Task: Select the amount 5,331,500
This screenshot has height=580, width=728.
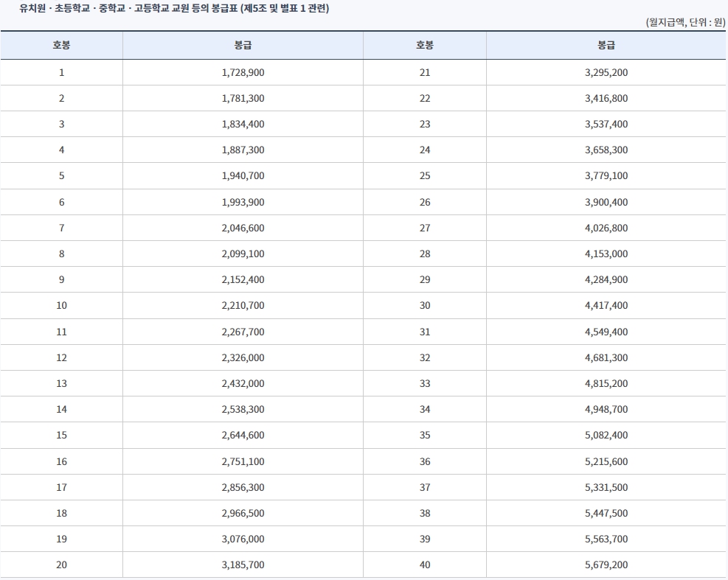Action: (x=606, y=487)
